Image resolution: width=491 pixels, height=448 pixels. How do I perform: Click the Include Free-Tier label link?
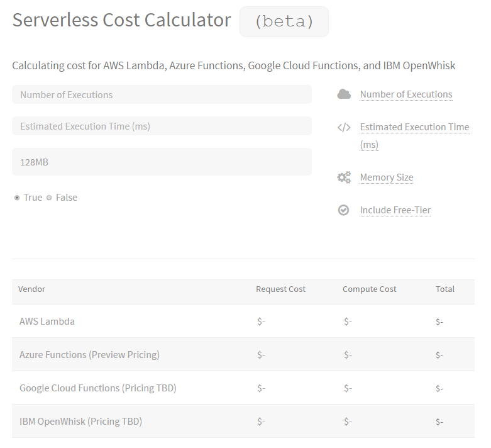click(395, 210)
